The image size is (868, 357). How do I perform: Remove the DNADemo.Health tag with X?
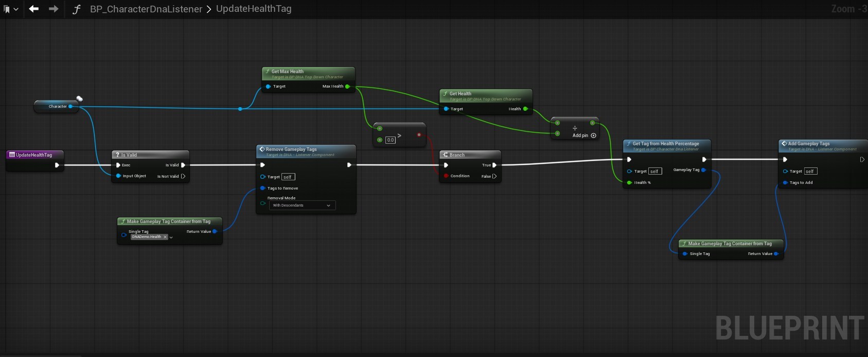[165, 237]
